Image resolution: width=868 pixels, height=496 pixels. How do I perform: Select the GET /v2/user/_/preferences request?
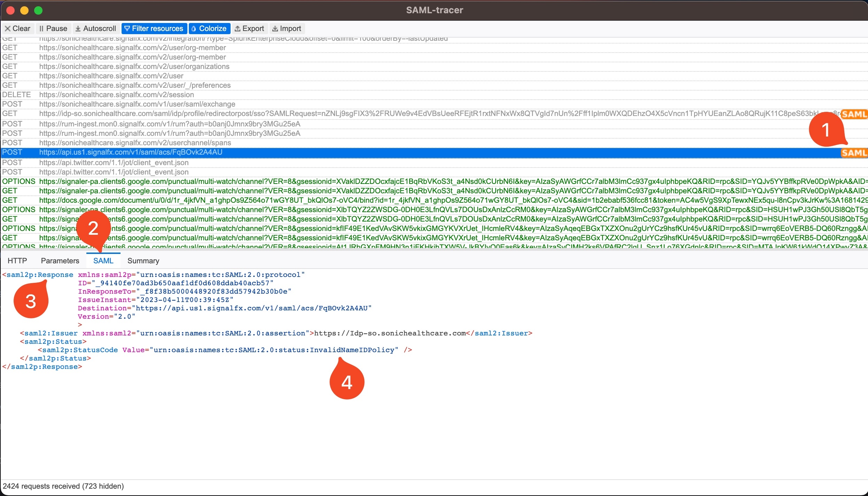(434, 85)
